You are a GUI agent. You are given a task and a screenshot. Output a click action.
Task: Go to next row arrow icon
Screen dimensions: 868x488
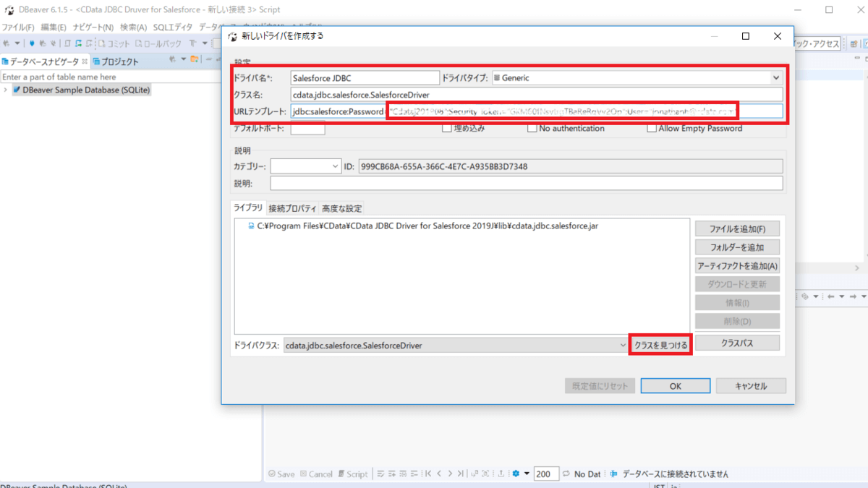tap(450, 474)
